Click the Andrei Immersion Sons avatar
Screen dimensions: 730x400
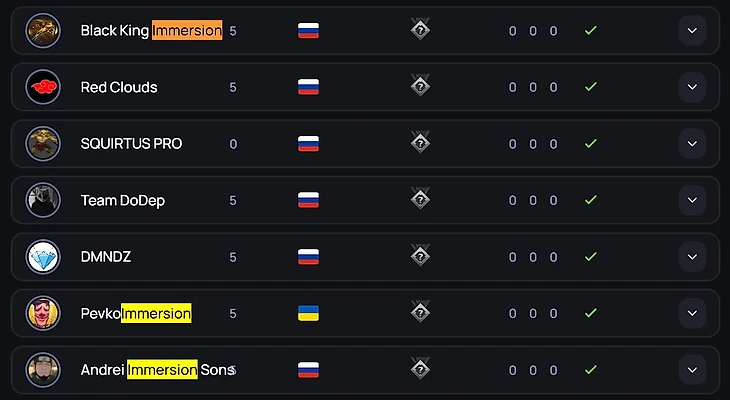coord(43,370)
